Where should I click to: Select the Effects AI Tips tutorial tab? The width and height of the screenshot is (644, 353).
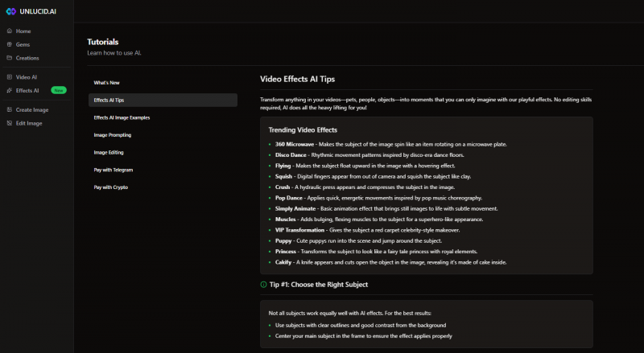click(109, 101)
